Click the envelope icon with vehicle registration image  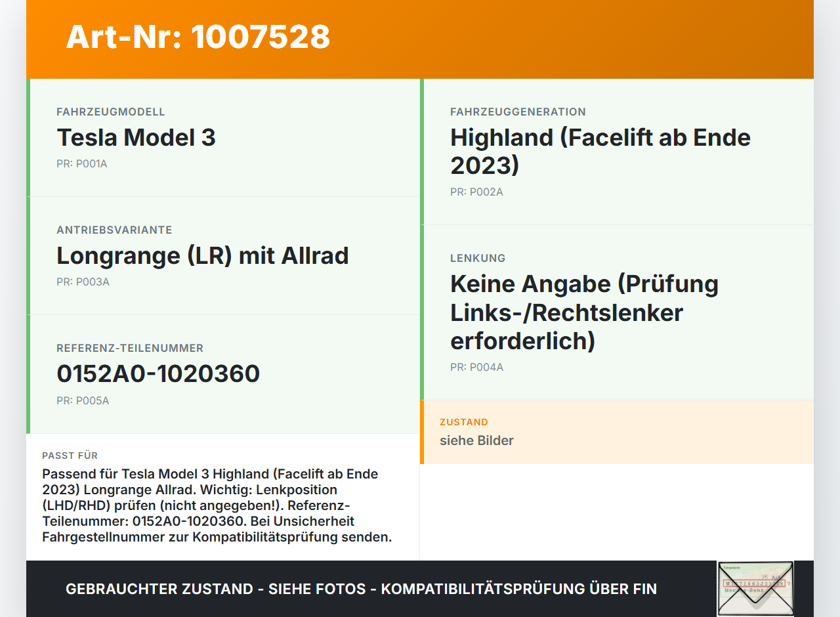click(755, 589)
